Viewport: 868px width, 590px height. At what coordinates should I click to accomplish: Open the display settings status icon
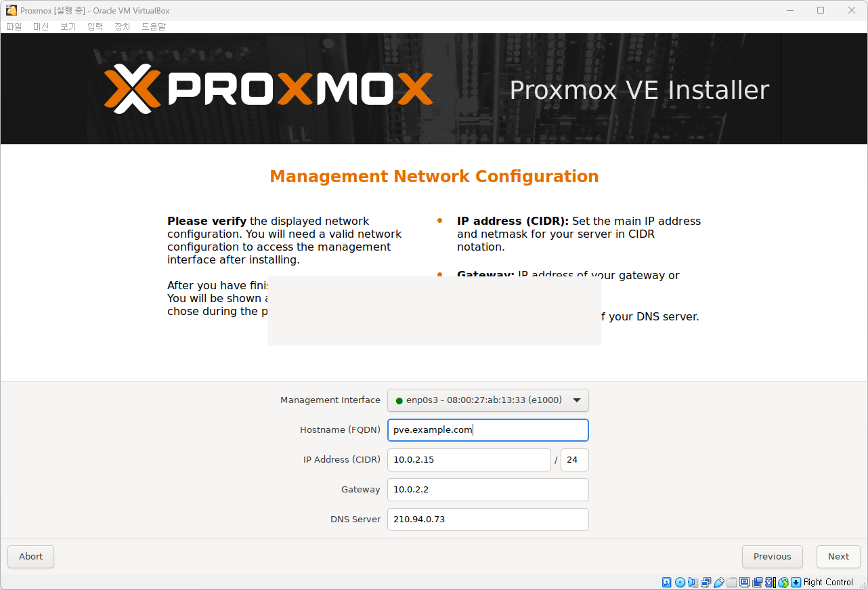(744, 583)
